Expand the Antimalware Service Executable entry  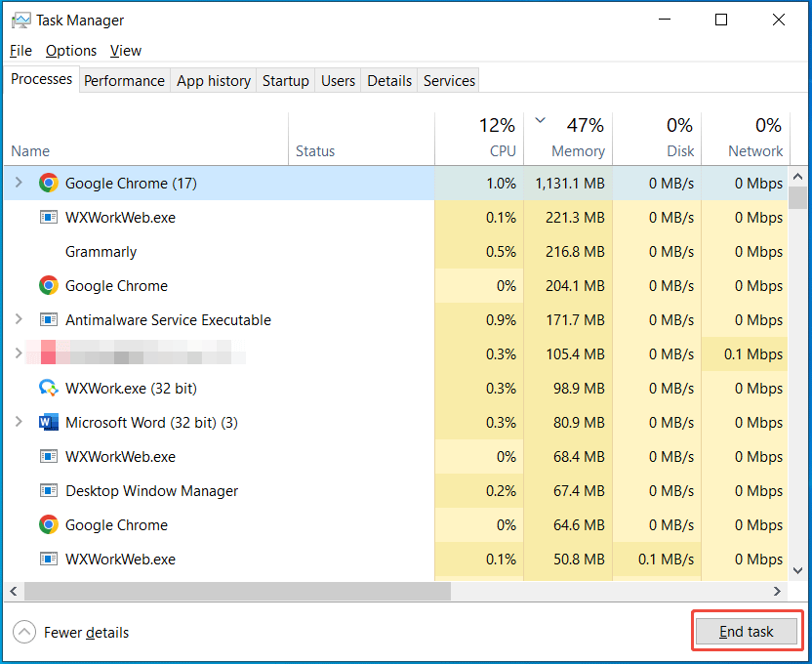click(x=20, y=319)
